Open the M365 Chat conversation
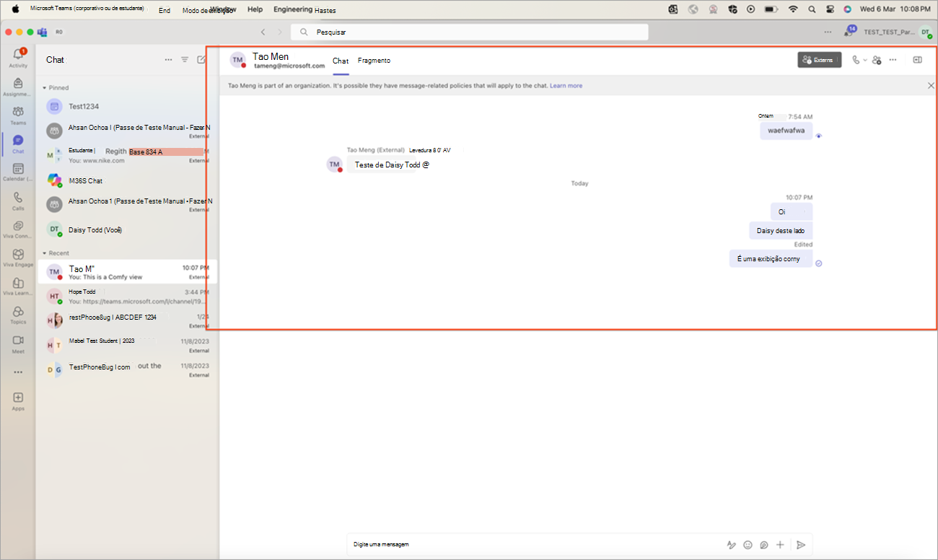This screenshot has height=560, width=938. point(127,180)
